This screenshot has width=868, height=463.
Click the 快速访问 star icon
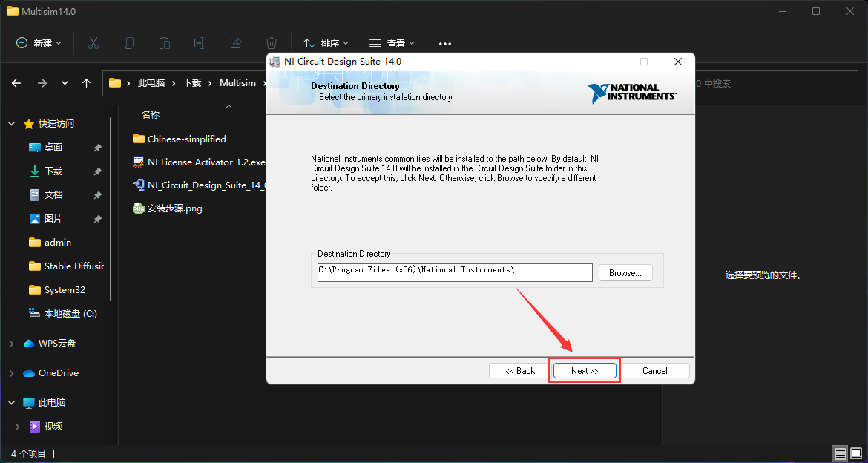click(29, 124)
